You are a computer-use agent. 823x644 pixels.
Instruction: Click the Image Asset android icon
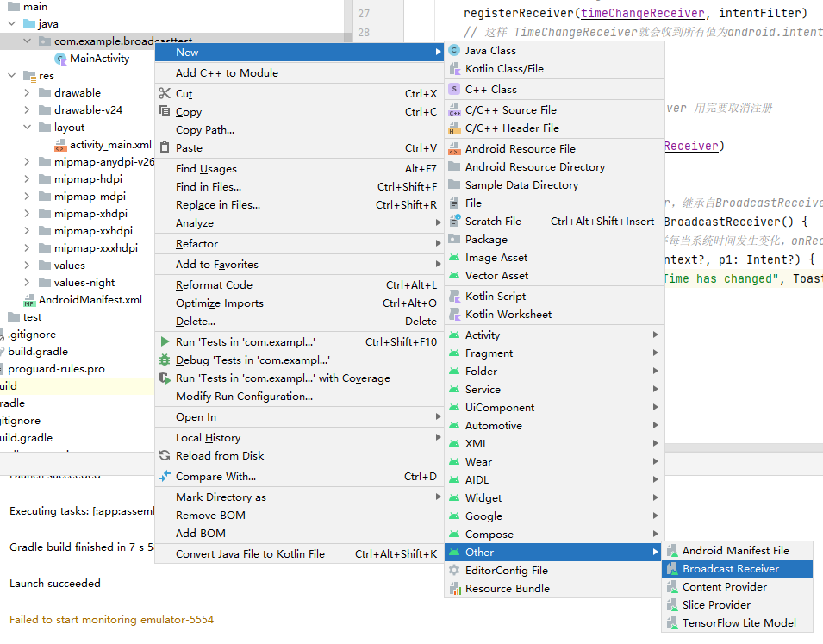(x=454, y=258)
